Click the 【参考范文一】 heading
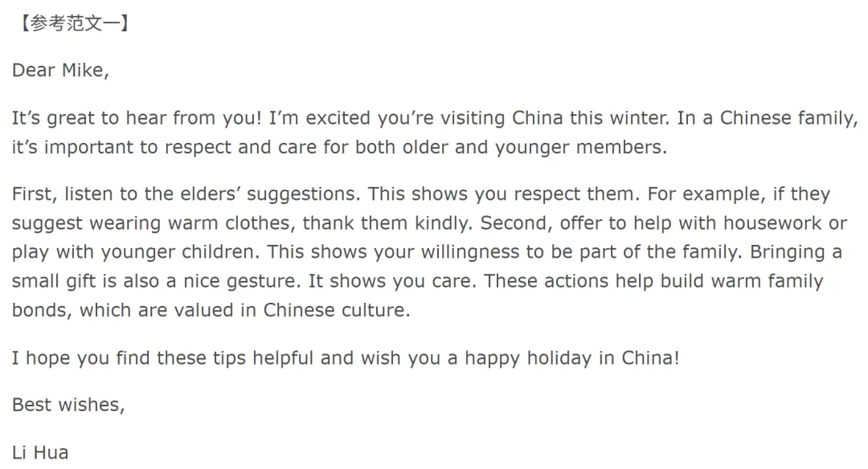 click(71, 24)
